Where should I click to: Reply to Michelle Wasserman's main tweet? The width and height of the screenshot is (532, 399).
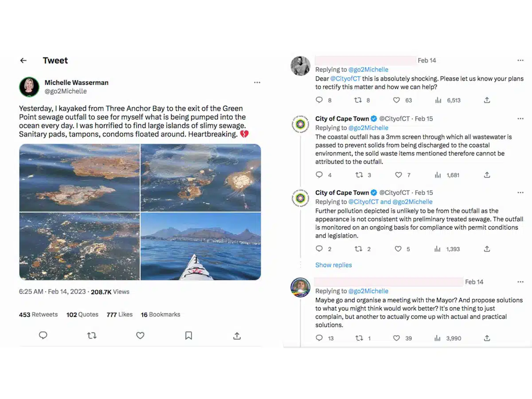(x=43, y=336)
